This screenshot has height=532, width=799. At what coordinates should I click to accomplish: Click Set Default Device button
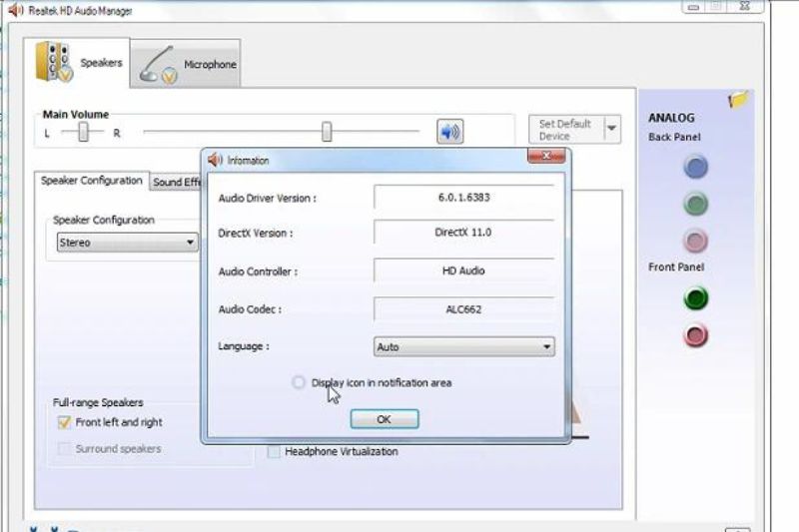coord(566,130)
